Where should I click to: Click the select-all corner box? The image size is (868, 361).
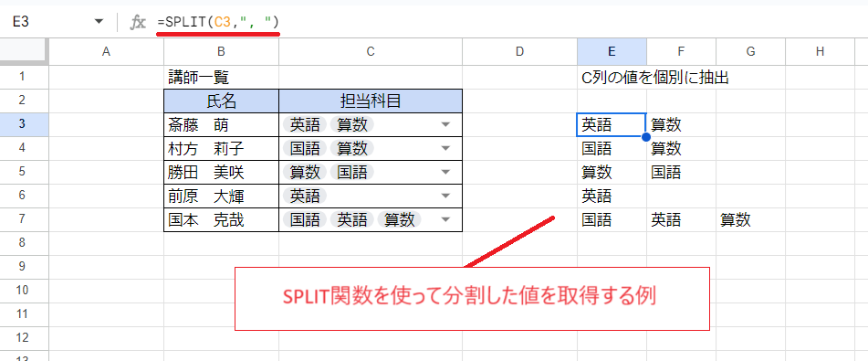[25, 51]
